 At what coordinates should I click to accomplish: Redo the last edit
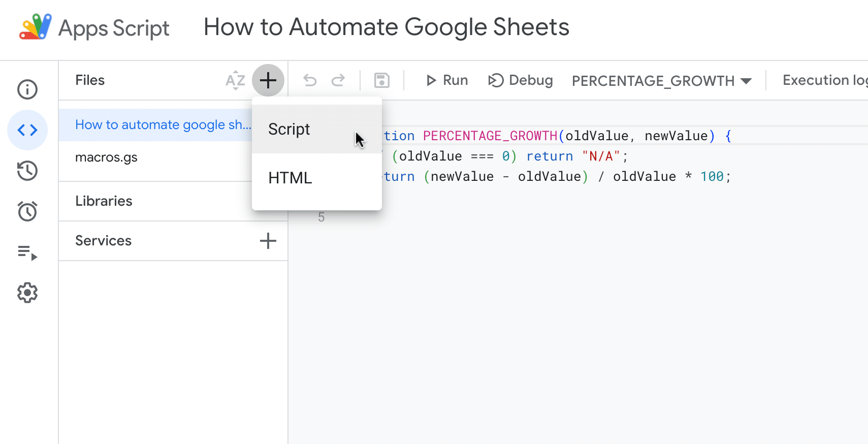click(338, 80)
